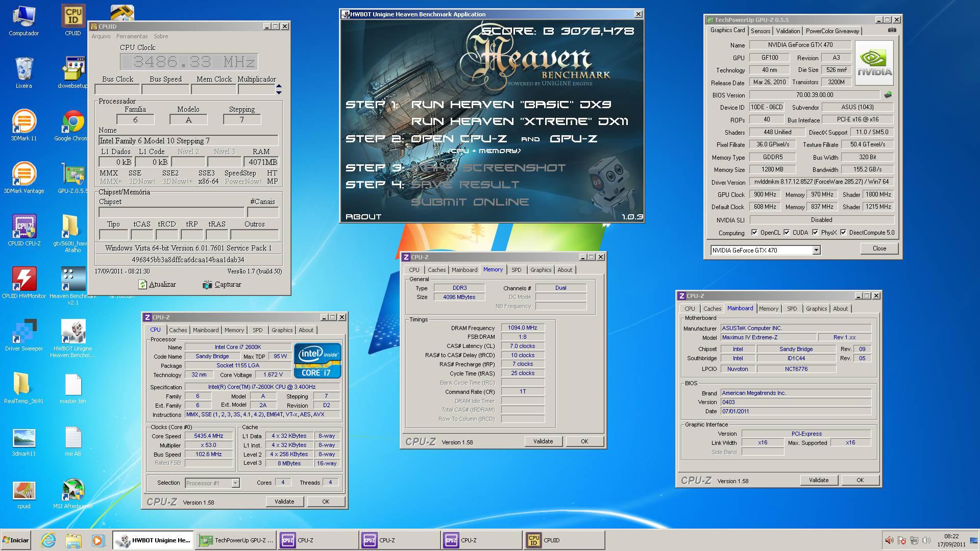Click the CPUID multiplier up arrow
Screen dimensions: 980x551
click(279, 86)
